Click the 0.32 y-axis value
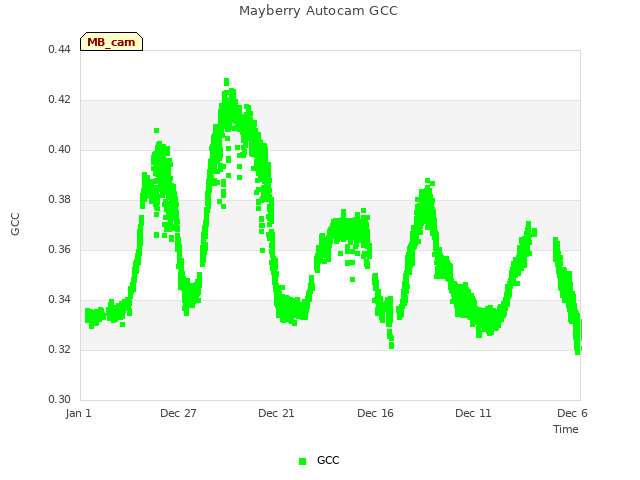The height and width of the screenshot is (480, 640). [x=60, y=349]
